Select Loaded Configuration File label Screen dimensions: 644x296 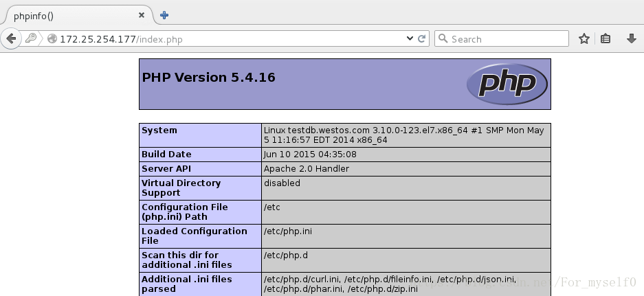coord(195,236)
